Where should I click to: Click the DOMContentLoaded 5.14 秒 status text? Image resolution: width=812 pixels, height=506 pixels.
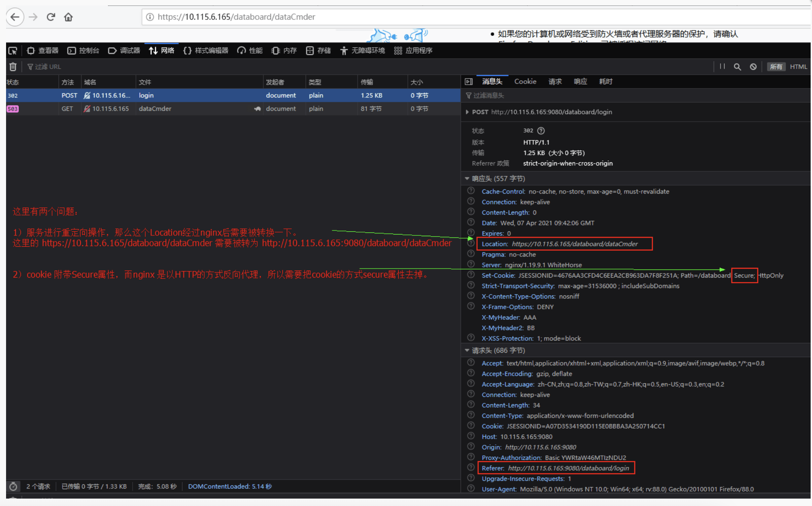230,486
